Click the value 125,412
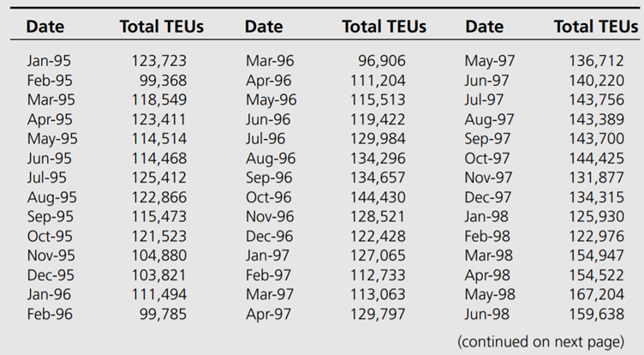 point(158,177)
